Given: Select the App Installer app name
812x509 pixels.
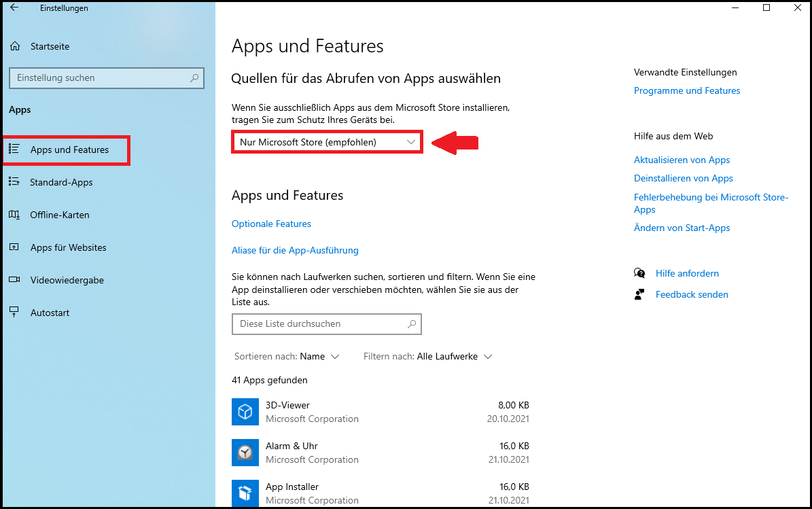Looking at the screenshot, I should 292,487.
